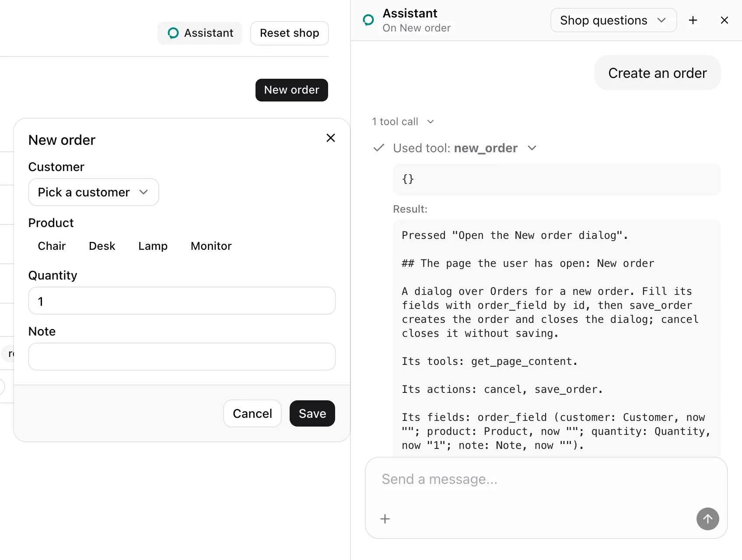Open the Assistant toggle button
This screenshot has height=560, width=742.
click(200, 33)
